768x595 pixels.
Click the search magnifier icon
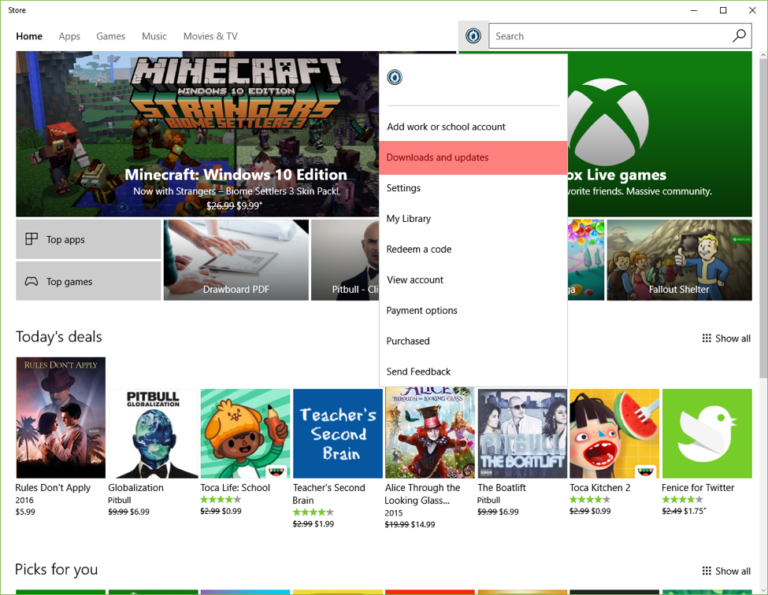[739, 36]
